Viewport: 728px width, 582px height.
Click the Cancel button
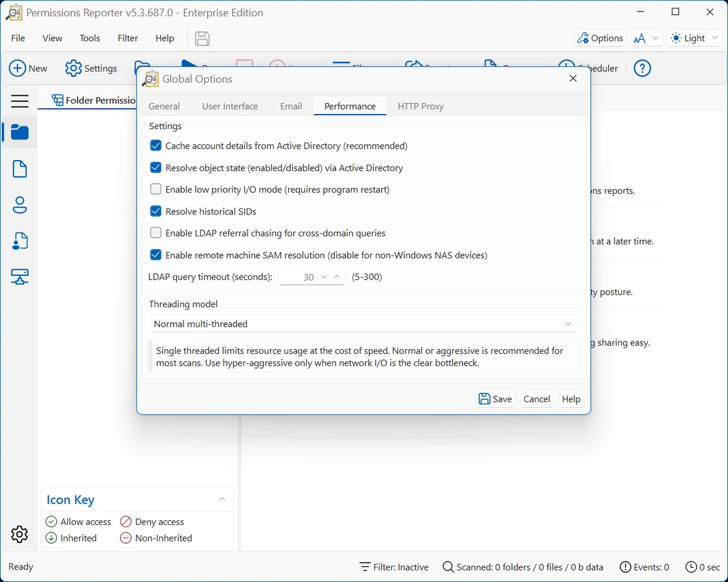[537, 399]
